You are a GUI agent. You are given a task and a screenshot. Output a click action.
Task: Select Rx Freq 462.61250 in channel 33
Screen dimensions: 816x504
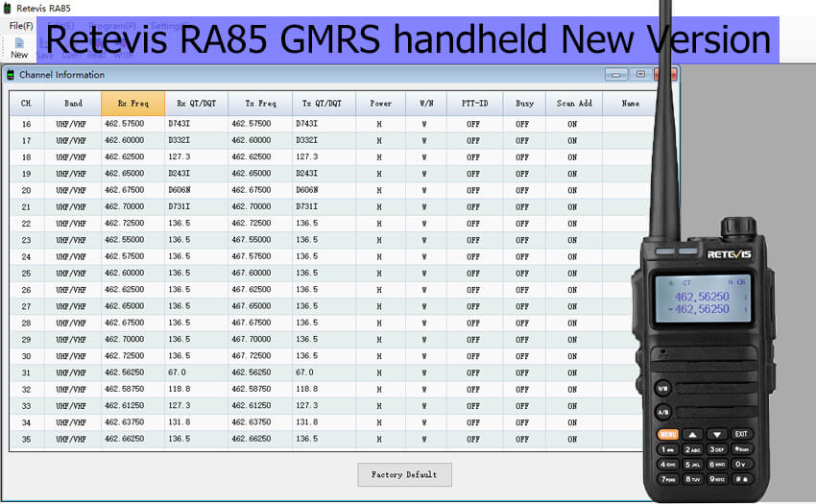[132, 405]
